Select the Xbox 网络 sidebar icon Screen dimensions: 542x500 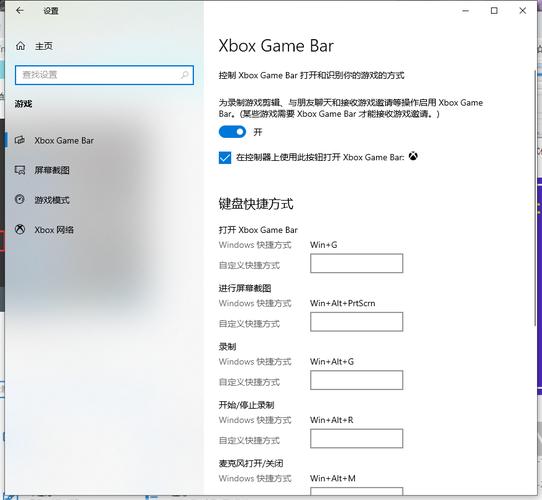tap(20, 229)
